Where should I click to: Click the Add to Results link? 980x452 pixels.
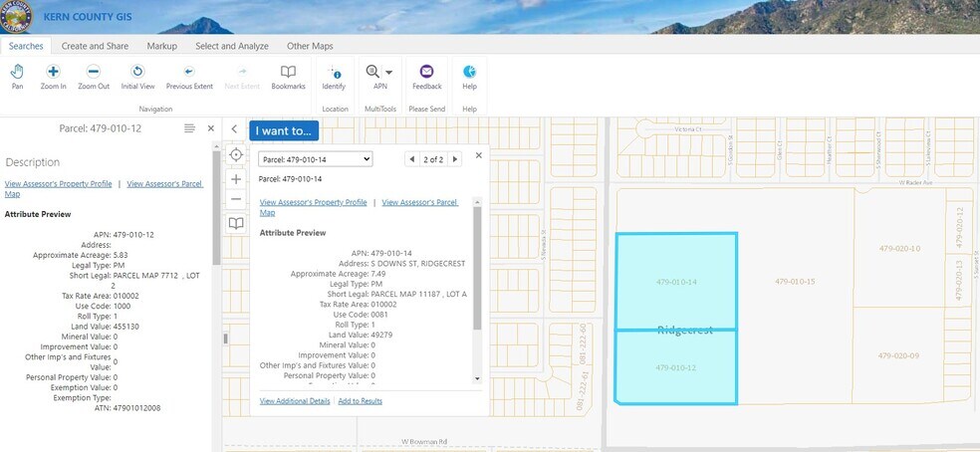click(x=360, y=401)
